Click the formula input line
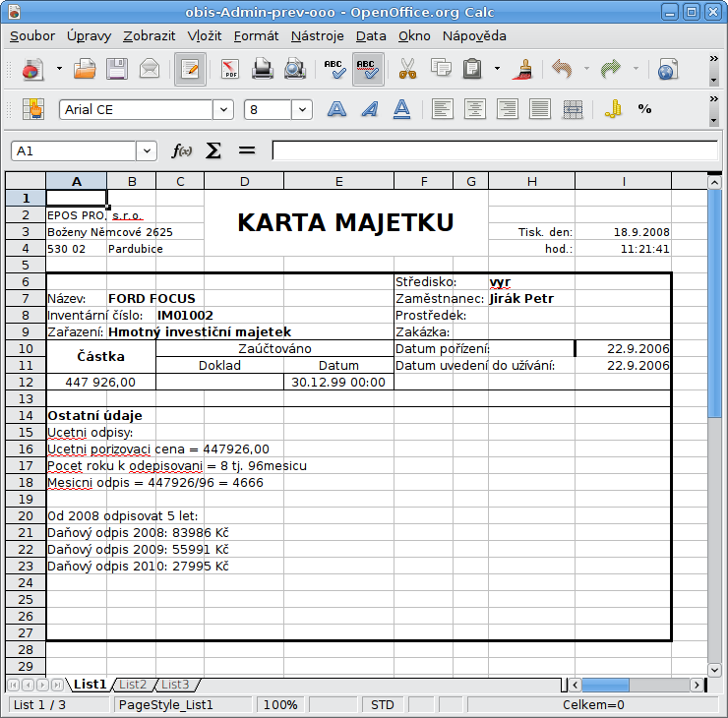The width and height of the screenshot is (728, 718). tap(492, 150)
